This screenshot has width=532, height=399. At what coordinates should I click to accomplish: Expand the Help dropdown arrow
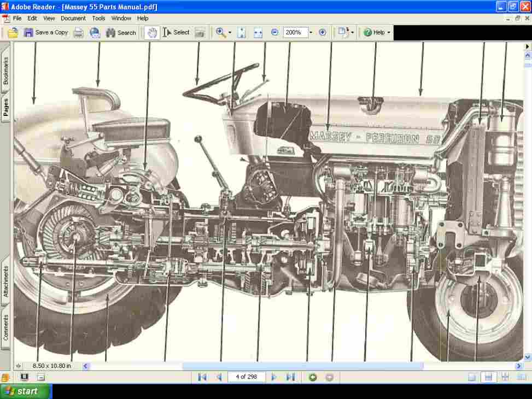389,33
